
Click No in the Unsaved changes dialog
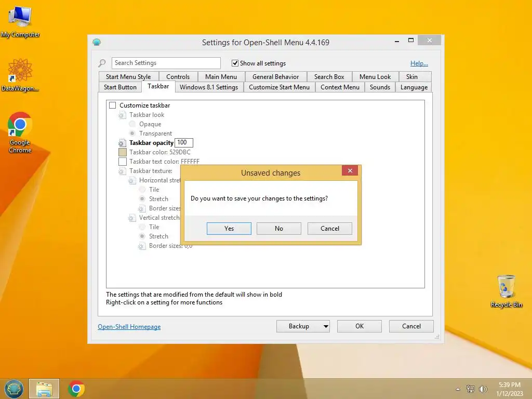click(279, 229)
